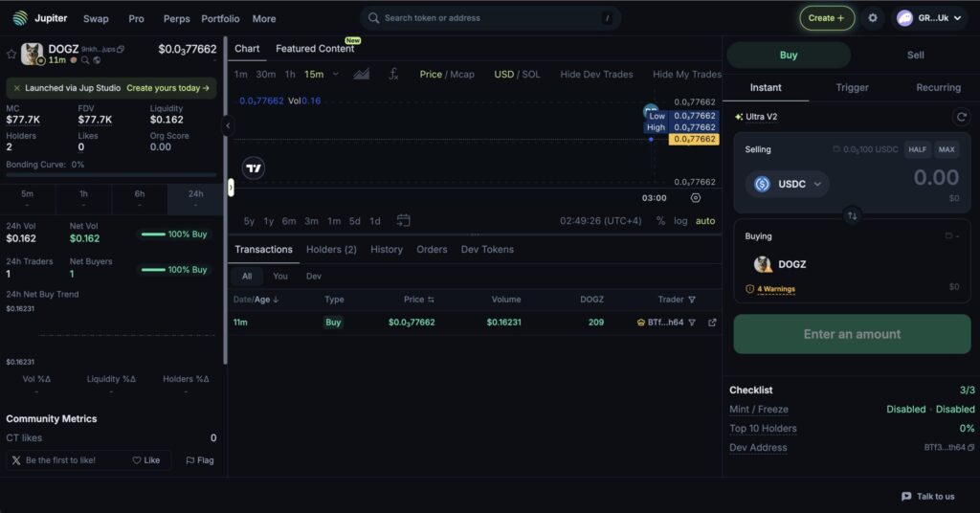
Task: Click the Trader column filter icon
Action: [x=692, y=300]
